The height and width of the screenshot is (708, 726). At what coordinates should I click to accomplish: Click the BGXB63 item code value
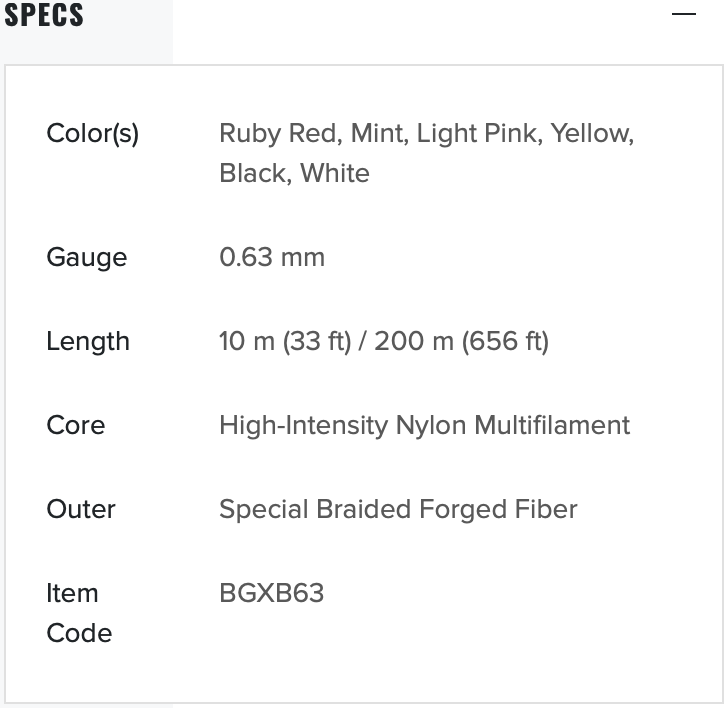271,593
